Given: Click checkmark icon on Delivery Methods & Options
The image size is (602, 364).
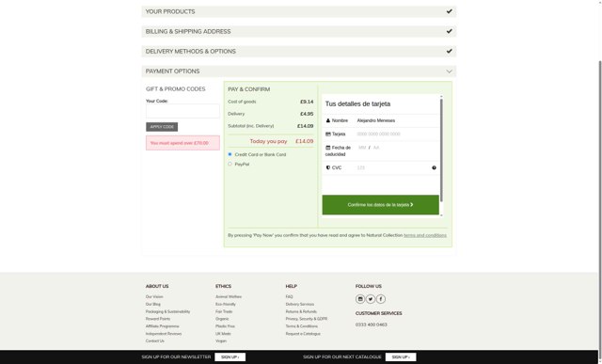Looking at the screenshot, I should pos(450,51).
